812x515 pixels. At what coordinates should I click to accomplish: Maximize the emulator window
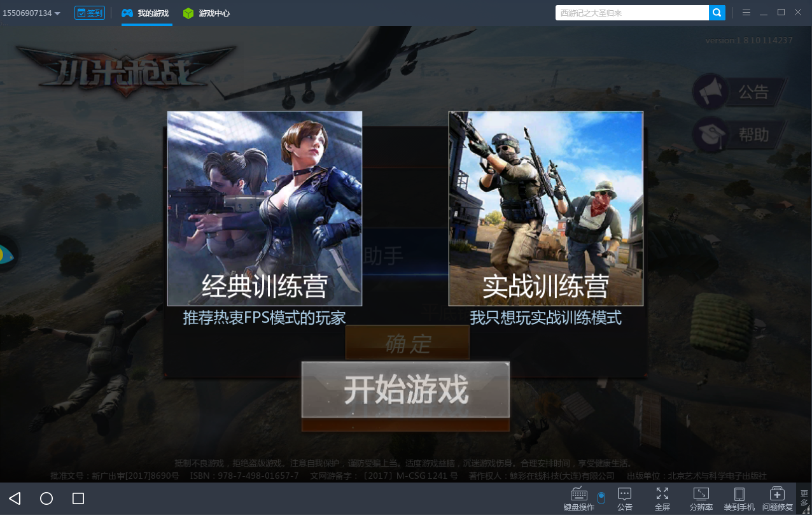click(x=781, y=12)
